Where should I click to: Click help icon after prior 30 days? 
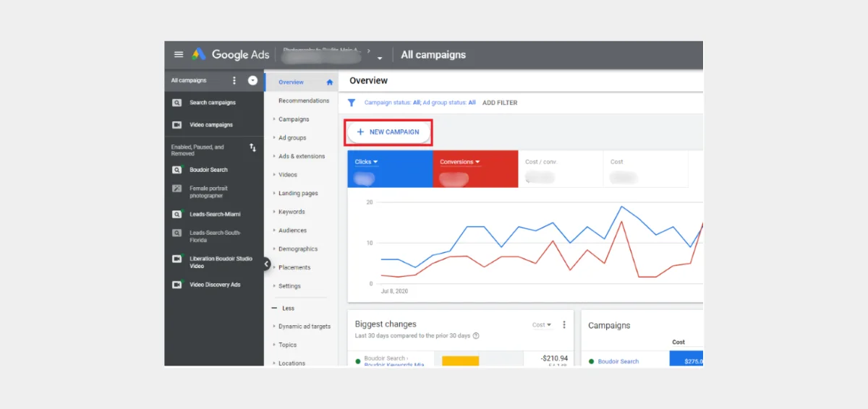tap(476, 336)
